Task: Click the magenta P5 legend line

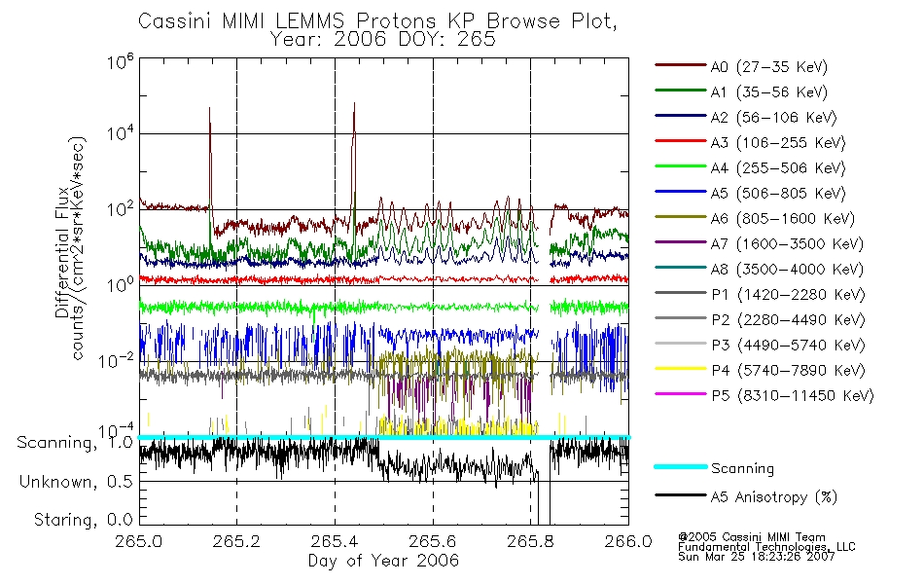Action: [x=681, y=393]
